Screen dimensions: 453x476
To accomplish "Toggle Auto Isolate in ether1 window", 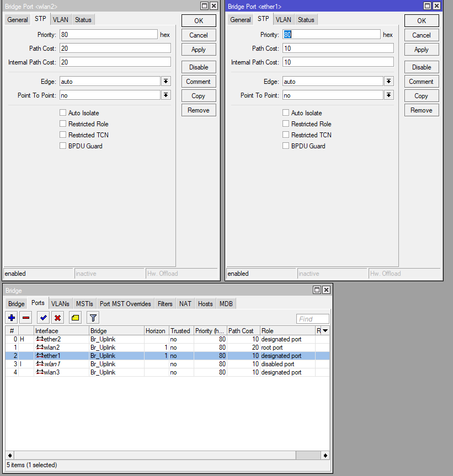I will [286, 113].
